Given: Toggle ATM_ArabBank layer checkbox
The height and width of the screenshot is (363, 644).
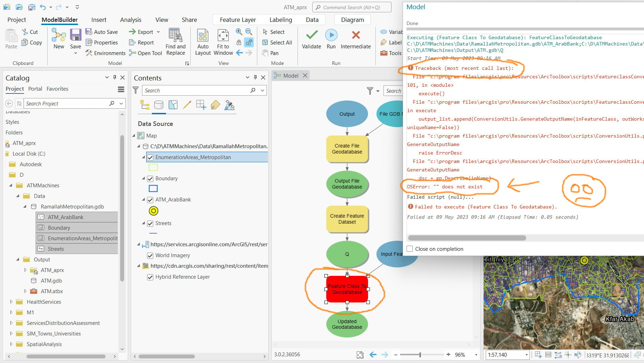Looking at the screenshot, I should tap(150, 200).
